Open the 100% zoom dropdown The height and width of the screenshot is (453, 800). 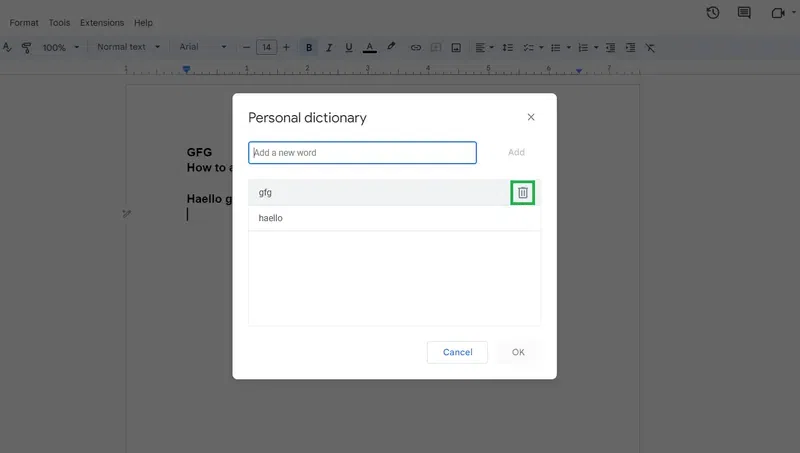click(60, 47)
